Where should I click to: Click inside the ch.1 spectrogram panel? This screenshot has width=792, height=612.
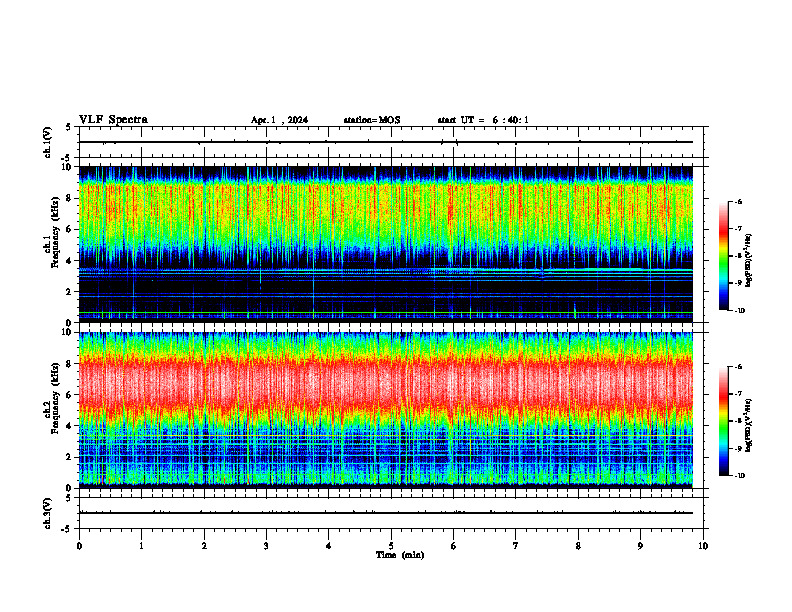(386, 244)
